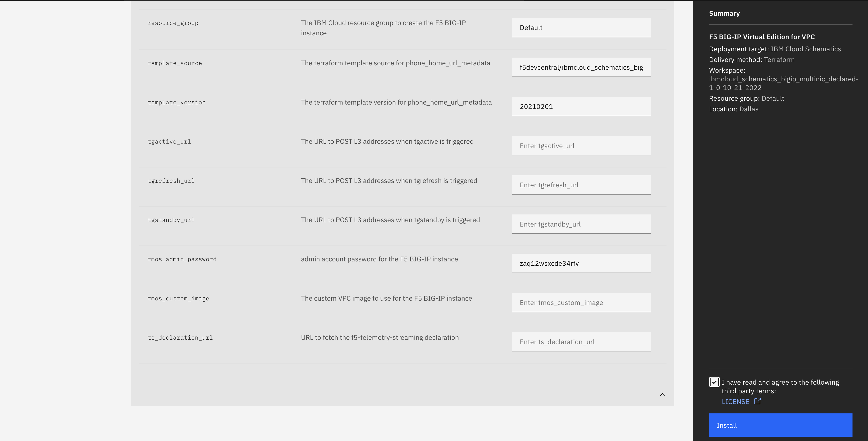Uncheck the third party terms agreement checkbox
Image resolution: width=868 pixels, height=441 pixels.
point(714,382)
